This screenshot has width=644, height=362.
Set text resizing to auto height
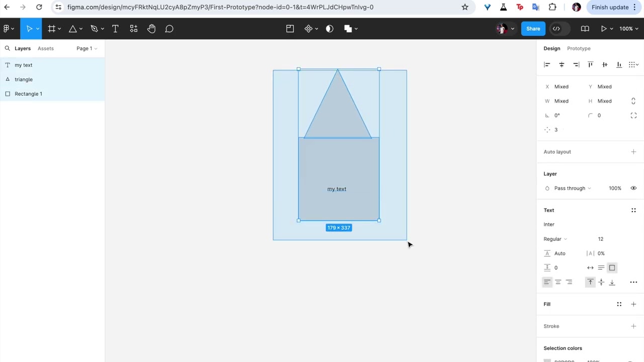[601, 267]
